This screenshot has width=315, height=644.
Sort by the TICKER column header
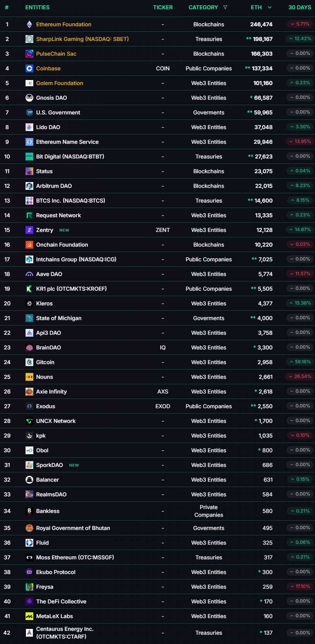coord(163,7)
